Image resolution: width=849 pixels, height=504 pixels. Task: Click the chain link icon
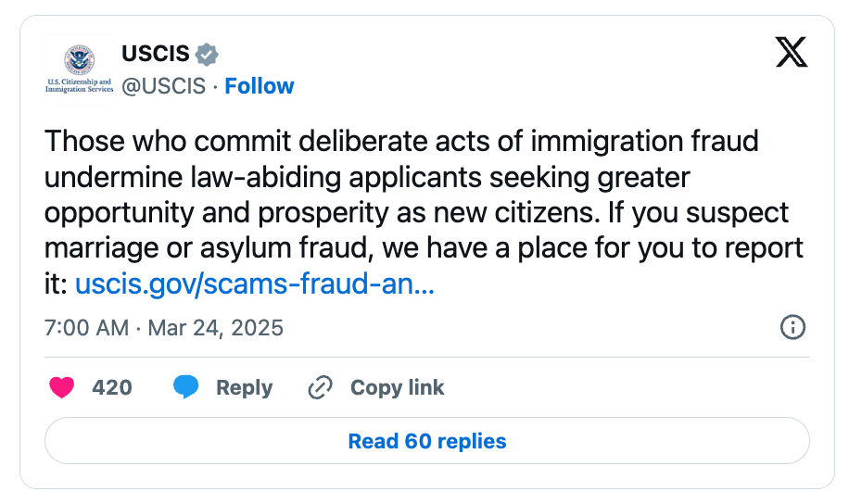[320, 387]
